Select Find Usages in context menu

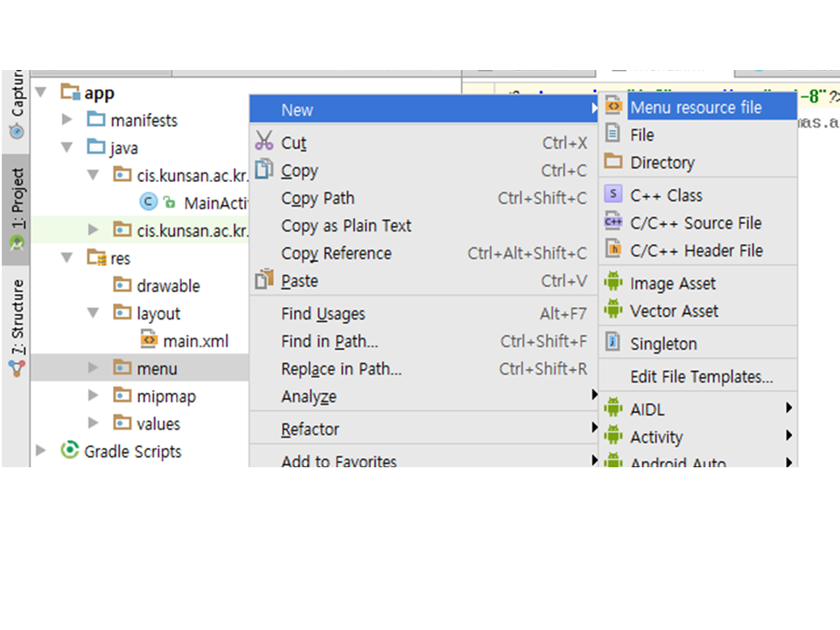(x=323, y=313)
